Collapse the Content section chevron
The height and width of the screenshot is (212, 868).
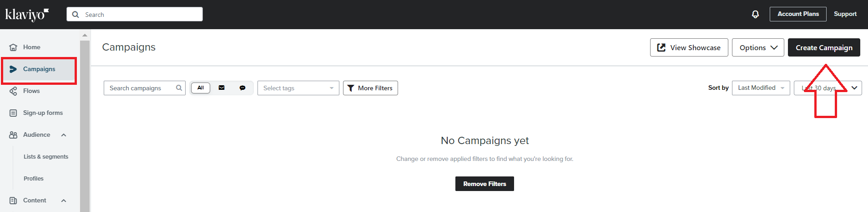[x=64, y=201]
